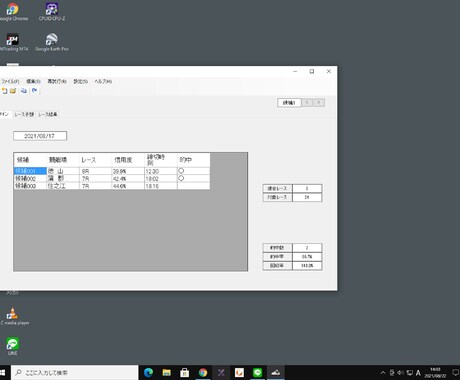This screenshot has height=380, width=460.
Task: Open Chrome from the taskbar
Action: 203,373
